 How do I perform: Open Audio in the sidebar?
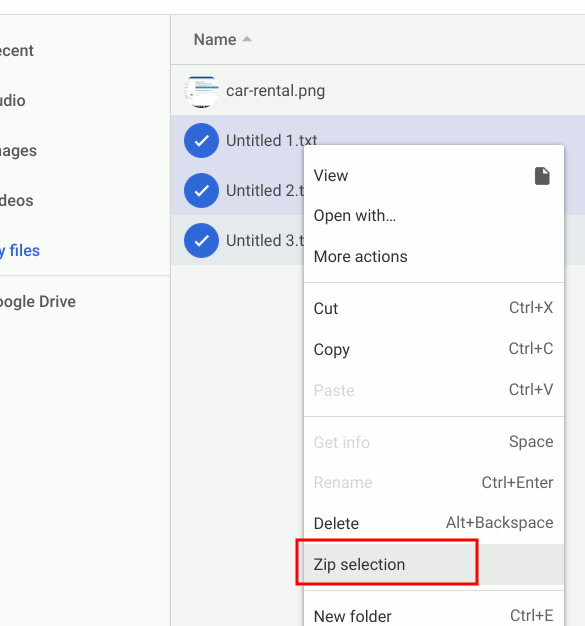(x=13, y=101)
